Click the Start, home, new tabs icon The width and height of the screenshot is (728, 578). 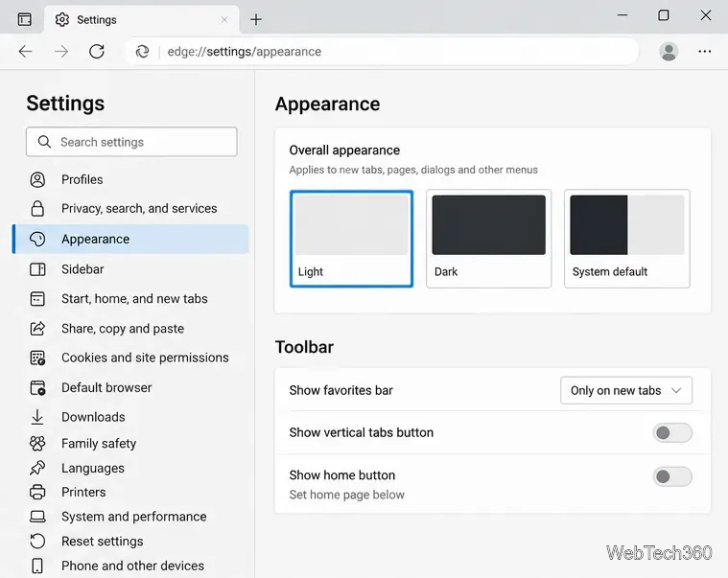(37, 299)
